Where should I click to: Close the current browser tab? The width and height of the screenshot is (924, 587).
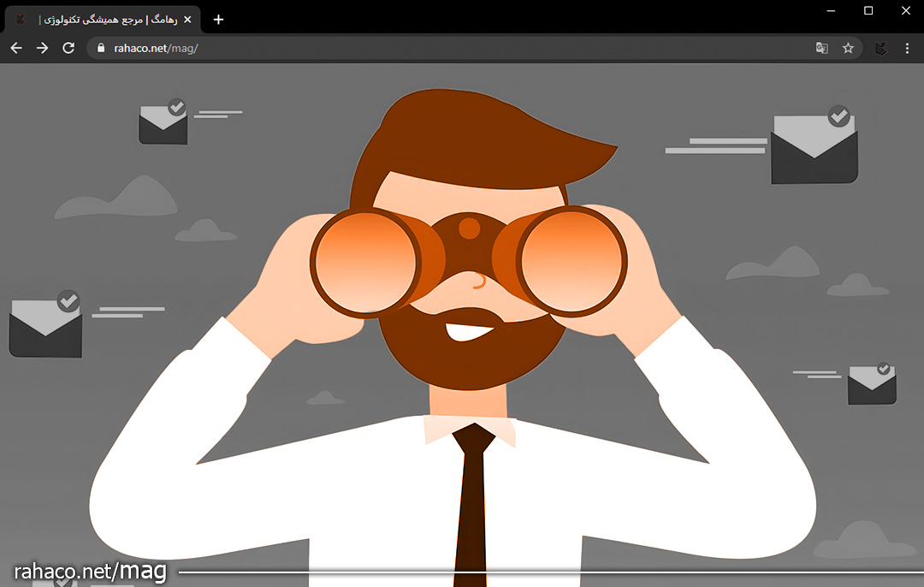(187, 19)
